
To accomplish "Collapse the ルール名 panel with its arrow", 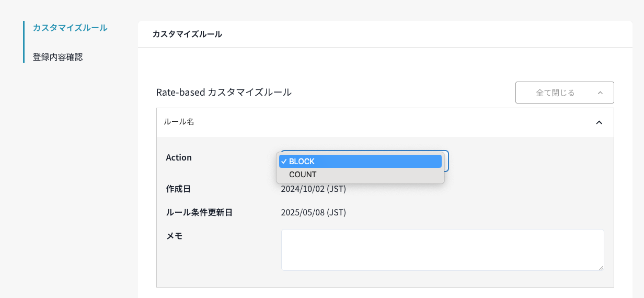I will 599,122.
